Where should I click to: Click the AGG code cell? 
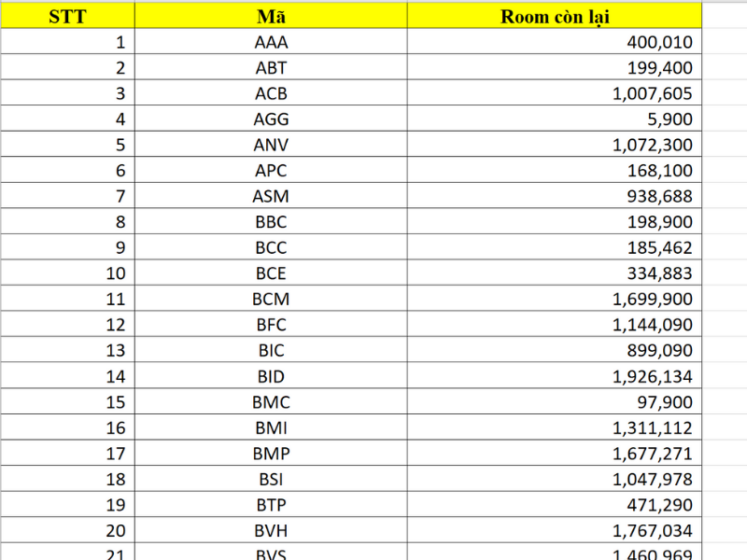(271, 119)
